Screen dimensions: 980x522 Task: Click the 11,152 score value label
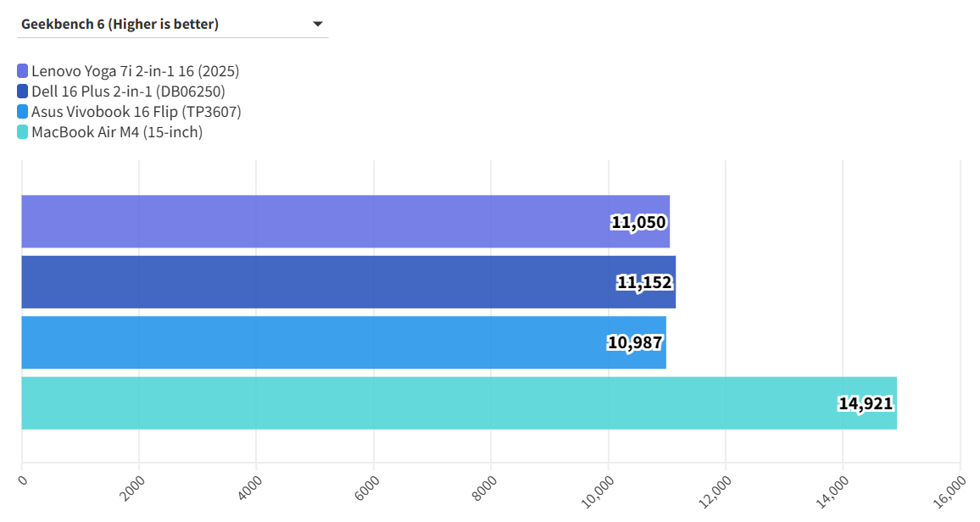644,282
